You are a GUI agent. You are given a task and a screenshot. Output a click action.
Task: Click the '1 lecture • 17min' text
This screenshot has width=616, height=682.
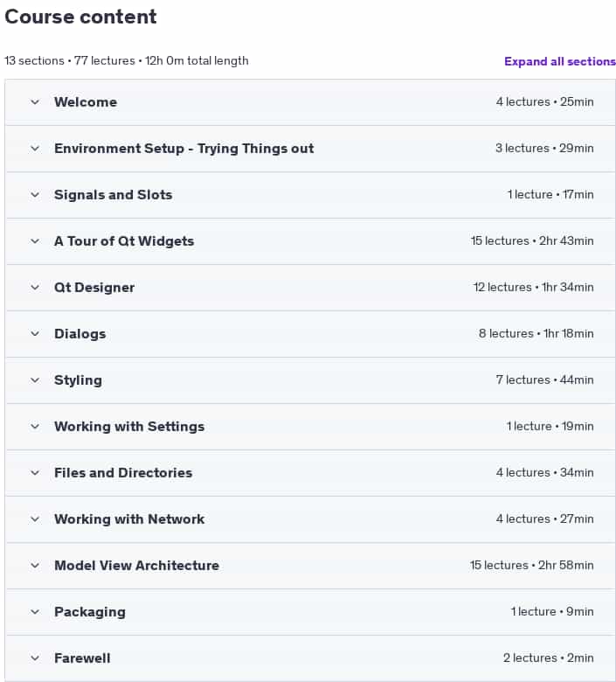(x=550, y=194)
